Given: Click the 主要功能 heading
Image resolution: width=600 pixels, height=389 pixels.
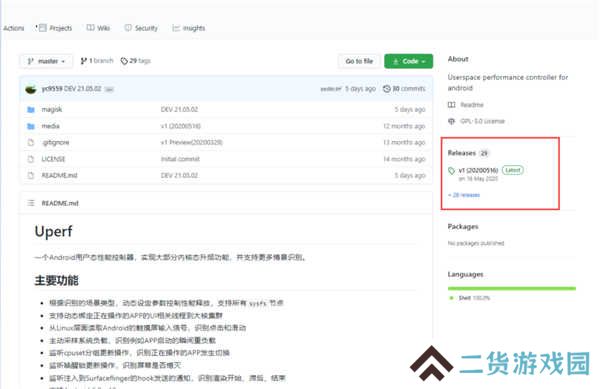Looking at the screenshot, I should tap(56, 280).
